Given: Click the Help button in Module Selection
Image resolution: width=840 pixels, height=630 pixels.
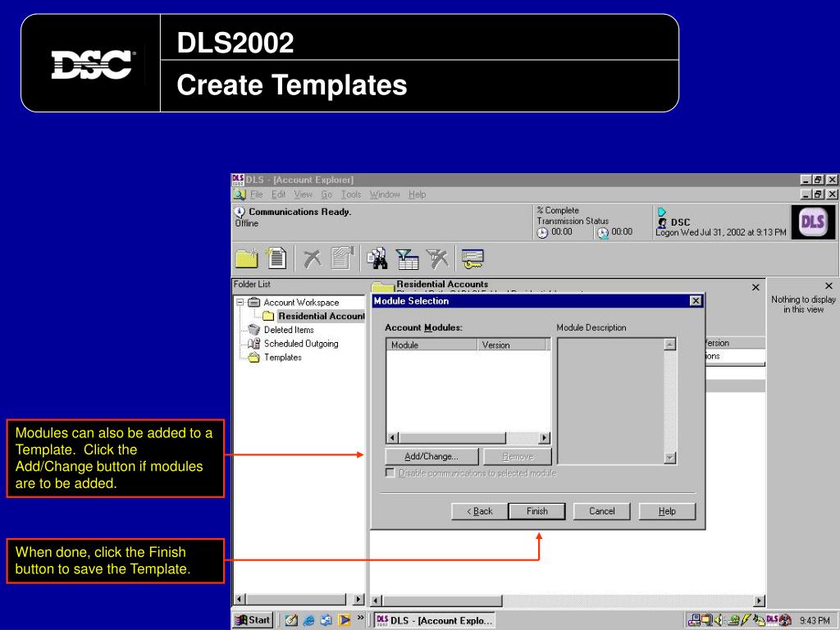Looking at the screenshot, I should coord(667,511).
